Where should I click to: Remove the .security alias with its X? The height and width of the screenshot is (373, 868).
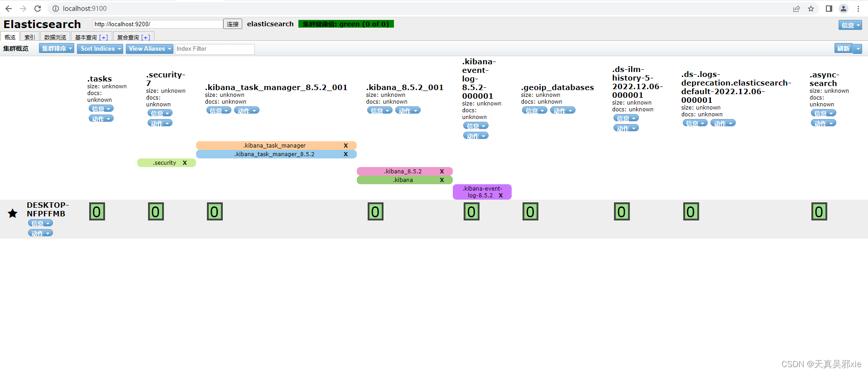click(x=185, y=163)
